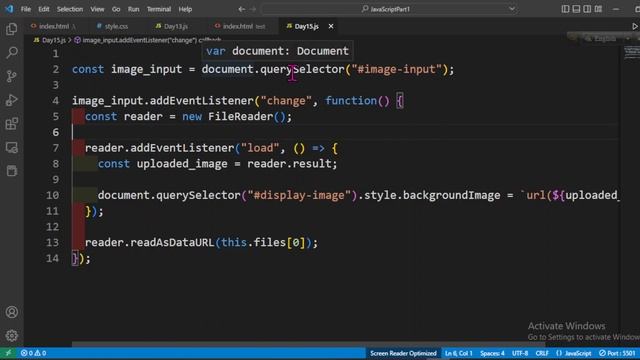
Task: Open the Explorer view in activity bar
Action: (12, 29)
